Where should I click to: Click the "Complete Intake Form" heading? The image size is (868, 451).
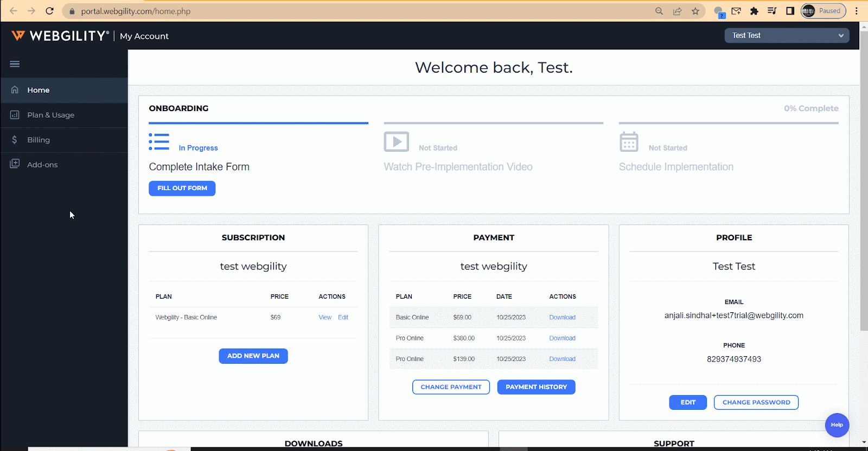199,167
